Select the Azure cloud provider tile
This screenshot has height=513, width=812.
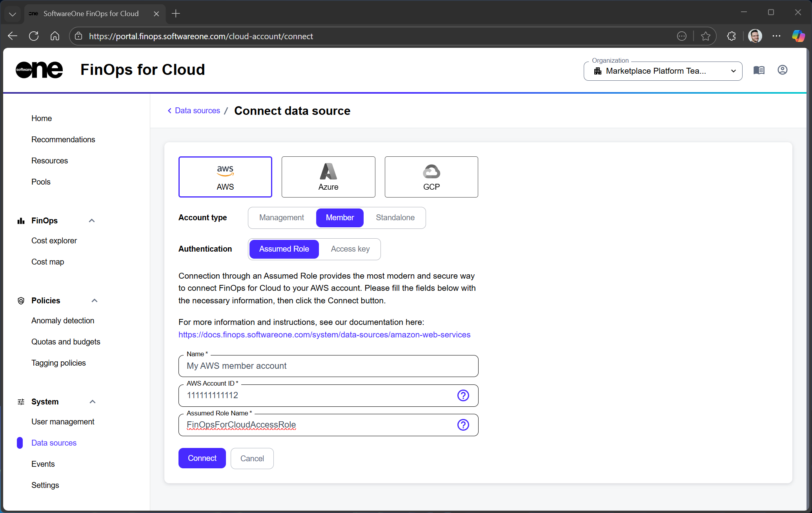point(328,177)
